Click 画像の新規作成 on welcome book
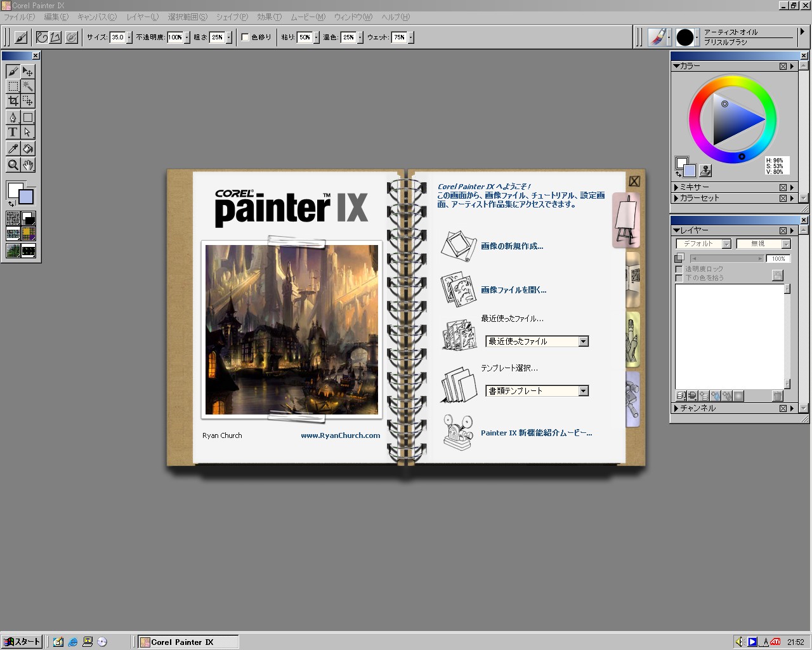The height and width of the screenshot is (650, 812). point(512,246)
